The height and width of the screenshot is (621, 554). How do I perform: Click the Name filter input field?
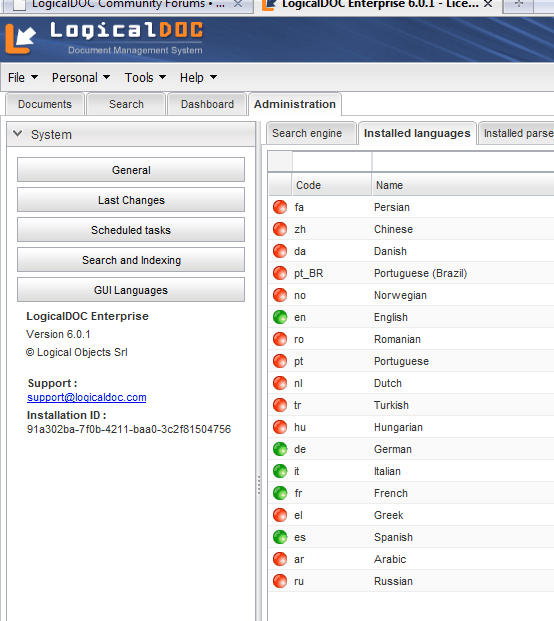point(463,162)
